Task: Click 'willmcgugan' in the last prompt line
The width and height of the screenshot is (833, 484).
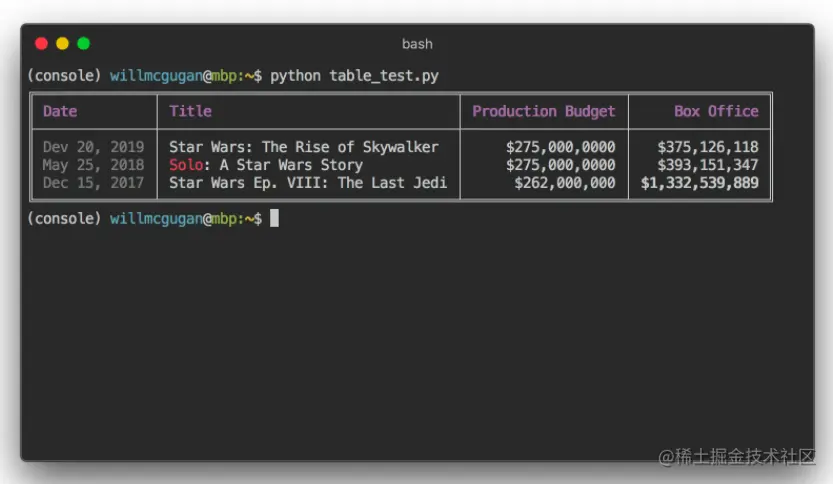Action: 156,219
